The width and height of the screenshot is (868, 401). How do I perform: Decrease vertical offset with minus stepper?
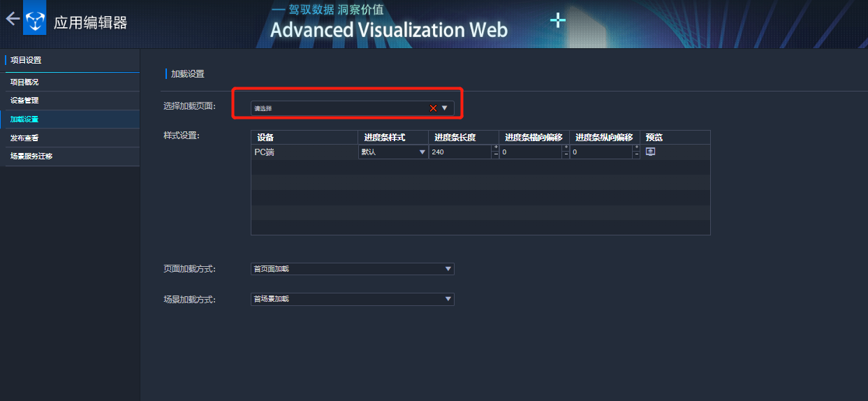pos(637,155)
